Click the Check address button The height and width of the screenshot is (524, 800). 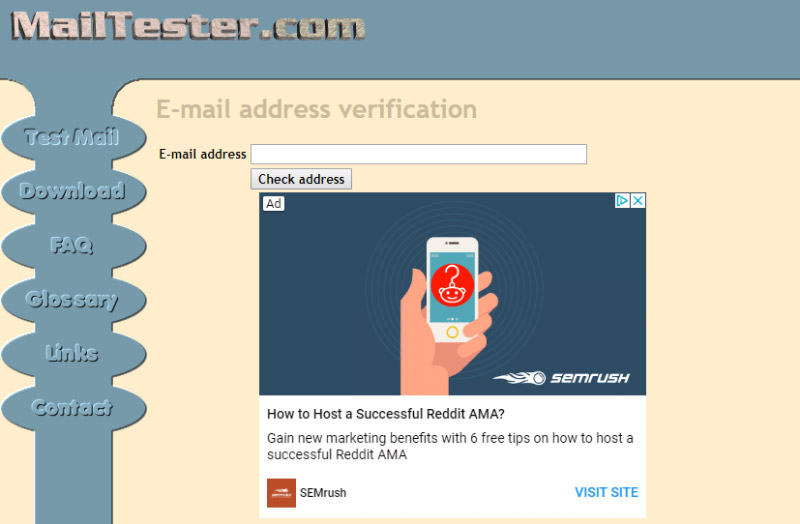point(301,179)
